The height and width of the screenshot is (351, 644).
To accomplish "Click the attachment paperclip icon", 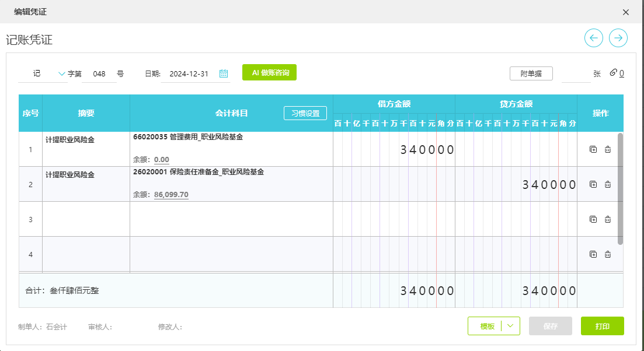I will point(613,73).
